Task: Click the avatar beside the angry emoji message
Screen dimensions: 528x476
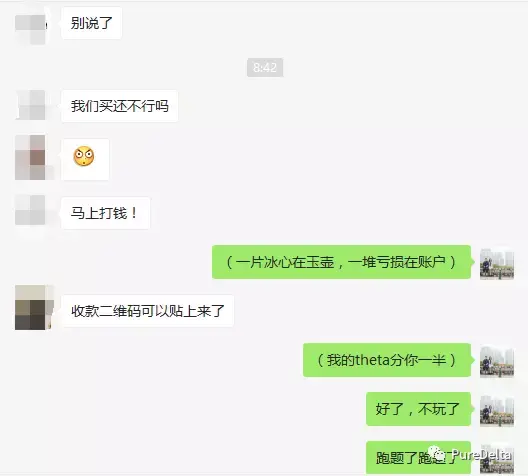Action: pos(30,158)
